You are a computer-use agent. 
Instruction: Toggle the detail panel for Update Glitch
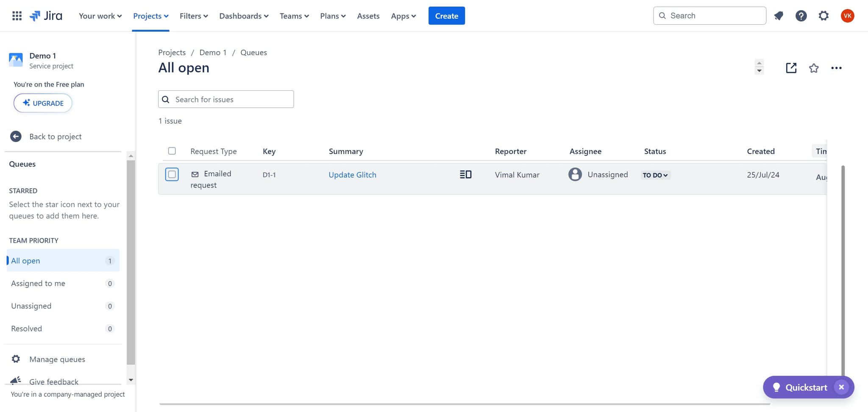pyautogui.click(x=465, y=174)
